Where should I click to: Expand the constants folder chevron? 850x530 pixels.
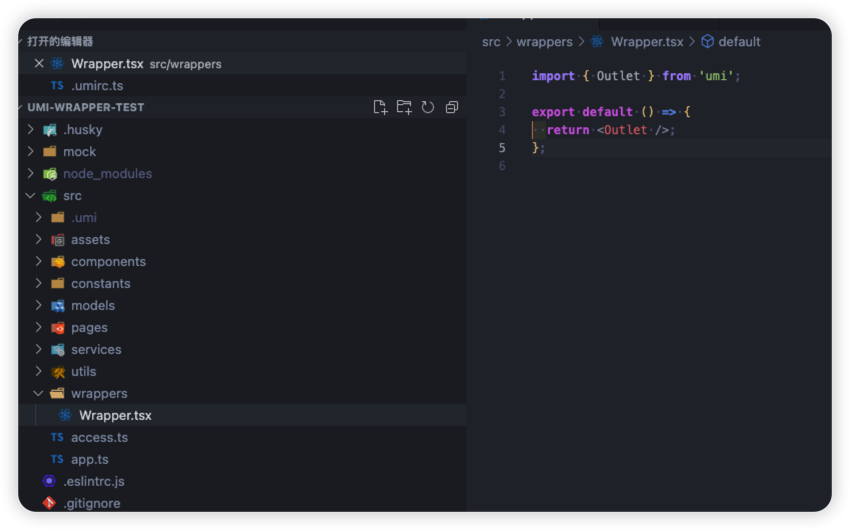(x=38, y=283)
